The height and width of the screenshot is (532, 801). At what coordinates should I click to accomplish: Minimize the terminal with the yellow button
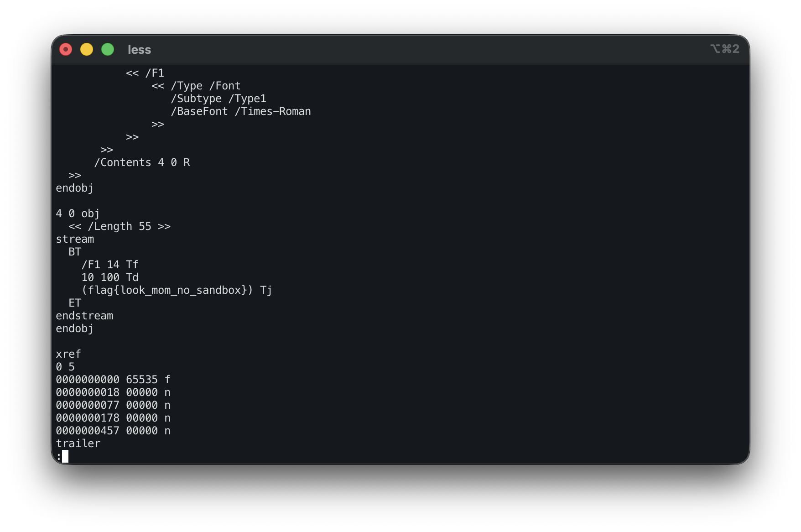tap(87, 49)
